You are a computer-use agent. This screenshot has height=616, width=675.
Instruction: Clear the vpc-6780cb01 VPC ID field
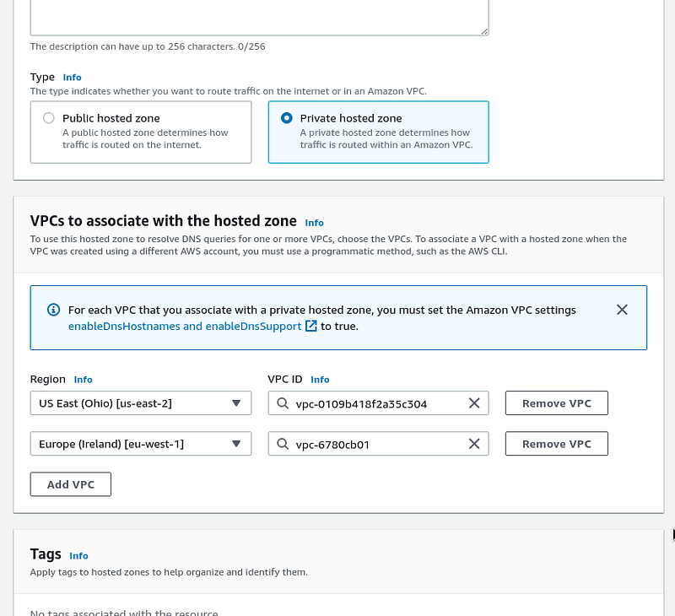474,444
